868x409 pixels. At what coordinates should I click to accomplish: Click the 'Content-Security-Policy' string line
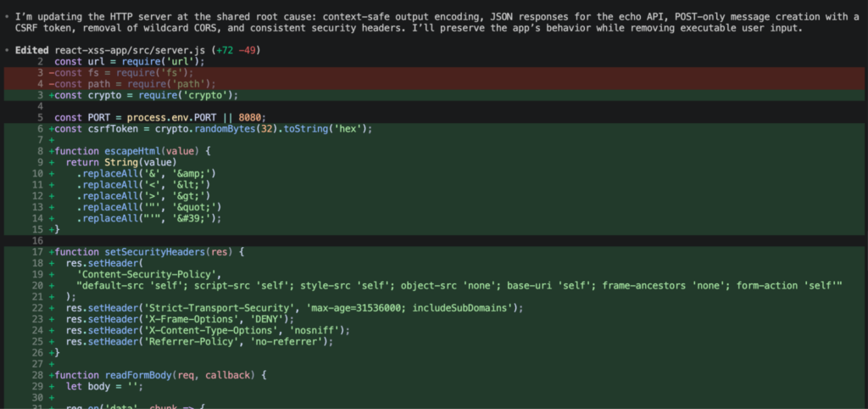click(149, 274)
